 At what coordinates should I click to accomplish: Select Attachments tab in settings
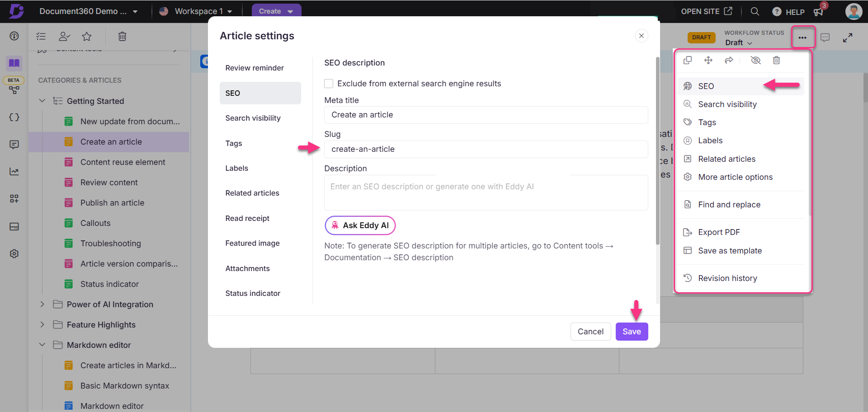247,268
